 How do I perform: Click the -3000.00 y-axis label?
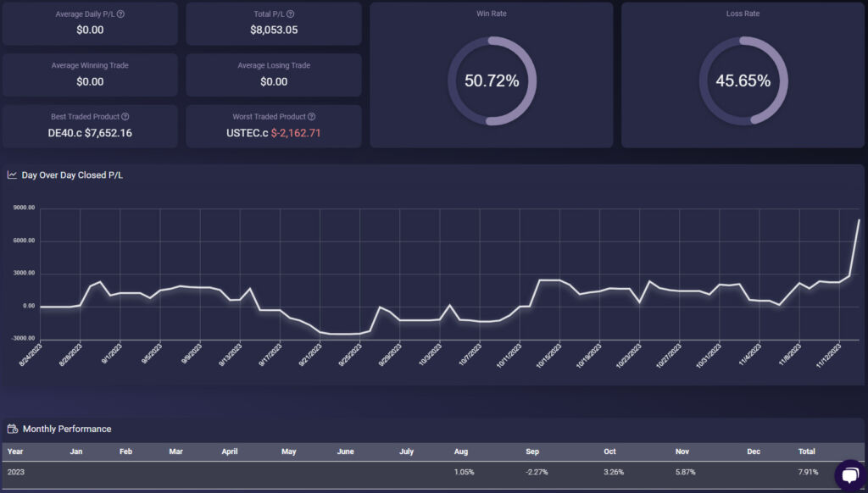coord(23,338)
